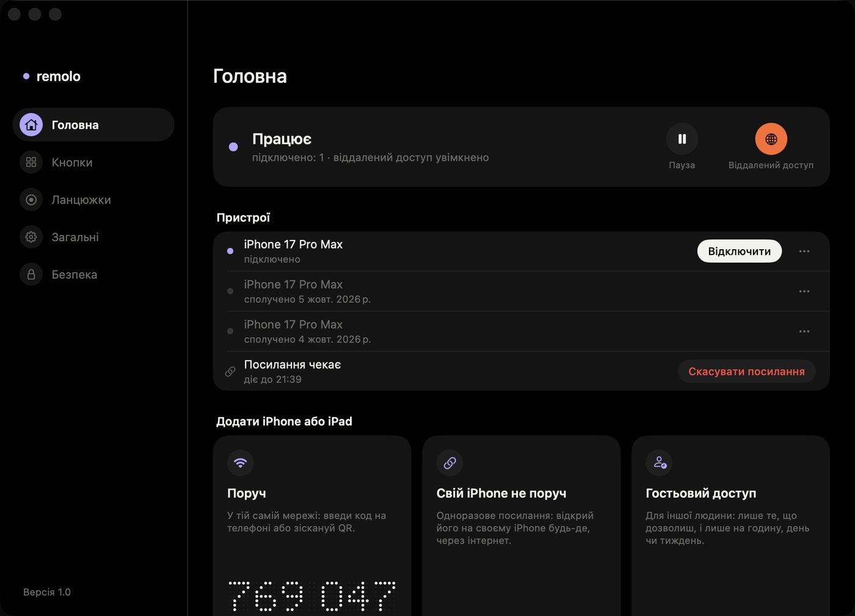This screenshot has width=855, height=616.
Task: Select the iPhone row 'сполучено 4 жовт. 2026 р.'
Action: [x=522, y=332]
